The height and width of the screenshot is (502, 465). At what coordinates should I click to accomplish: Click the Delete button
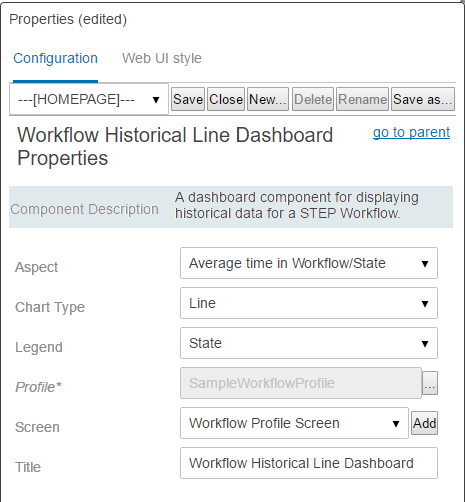[x=313, y=99]
